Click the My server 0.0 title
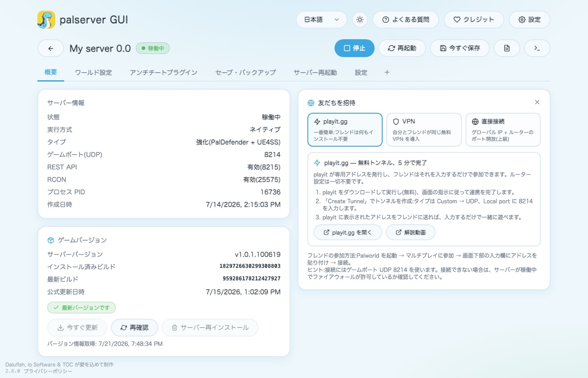The image size is (588, 378). point(100,48)
